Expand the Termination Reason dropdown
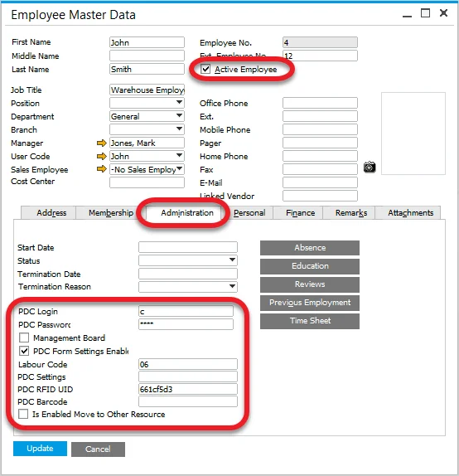 coord(232,287)
